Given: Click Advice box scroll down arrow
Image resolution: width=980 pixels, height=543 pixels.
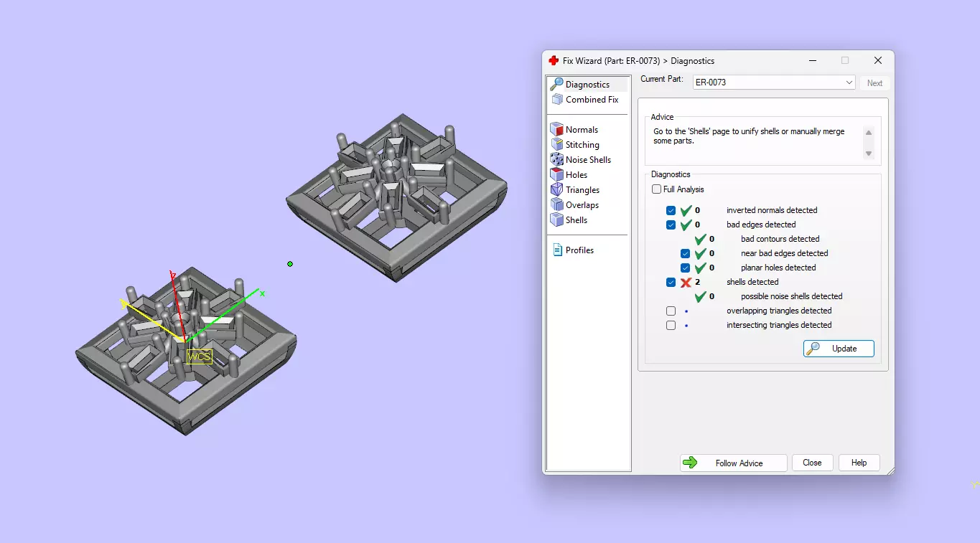Looking at the screenshot, I should 869,154.
